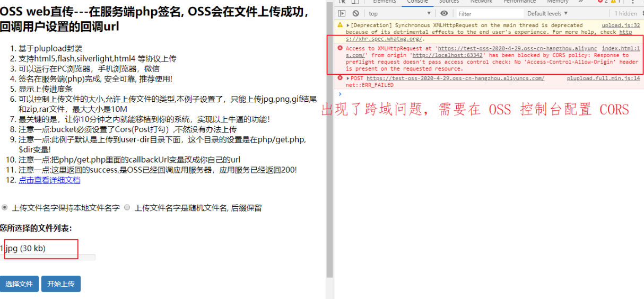
Task: Switch to the Performance tab
Action: tap(520, 2)
